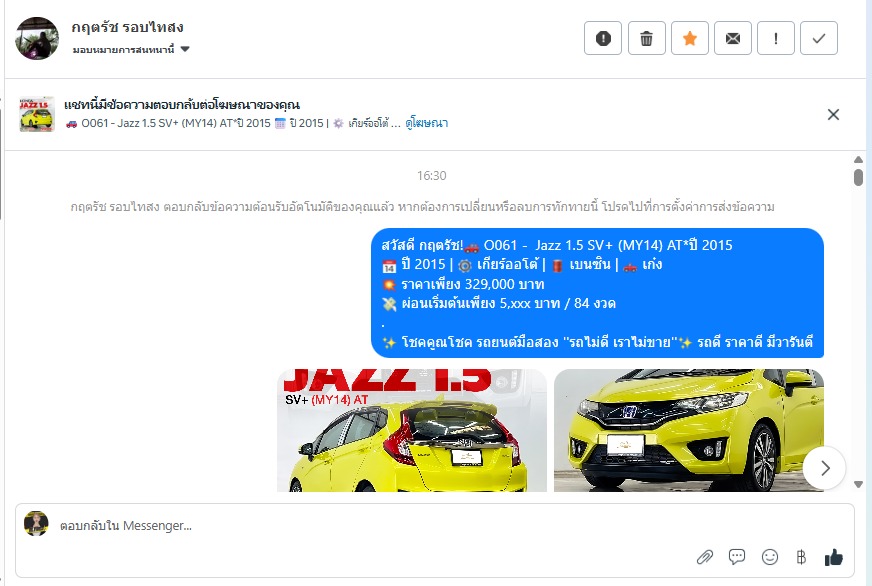Open the yellow Honda front view photo

click(688, 430)
